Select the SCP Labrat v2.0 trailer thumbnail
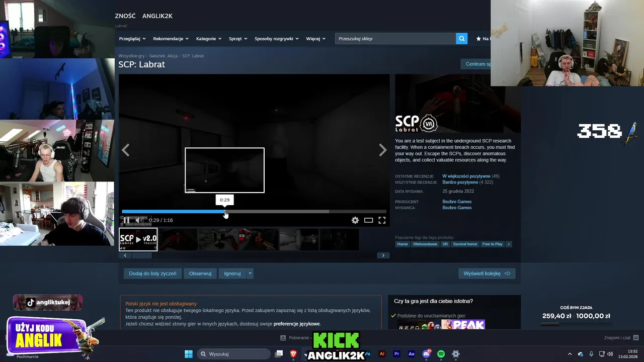The height and width of the screenshot is (362, 644). click(x=138, y=239)
